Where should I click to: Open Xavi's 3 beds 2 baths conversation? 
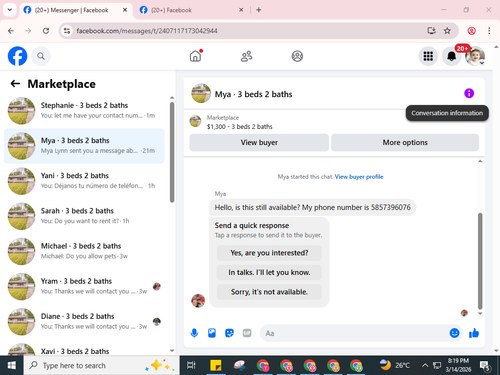point(84,349)
